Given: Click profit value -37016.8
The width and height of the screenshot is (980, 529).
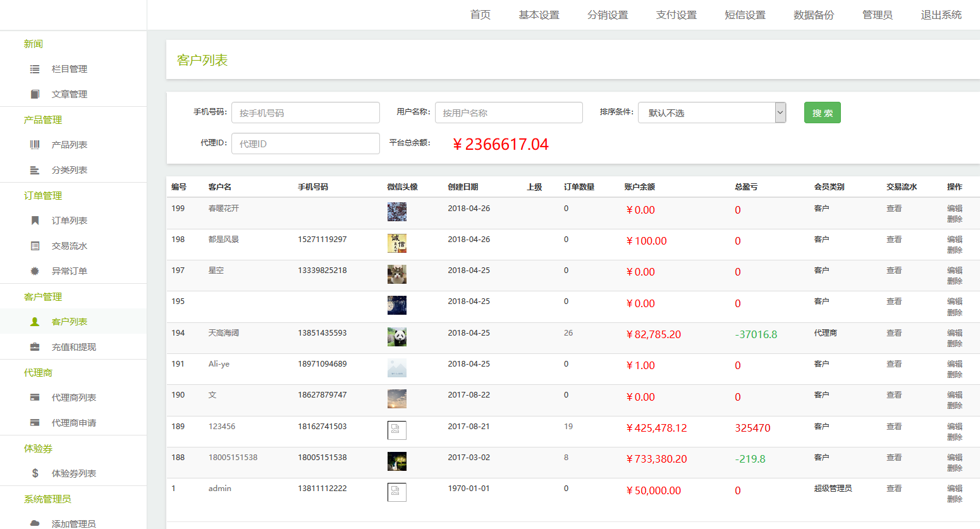Looking at the screenshot, I should [756, 334].
